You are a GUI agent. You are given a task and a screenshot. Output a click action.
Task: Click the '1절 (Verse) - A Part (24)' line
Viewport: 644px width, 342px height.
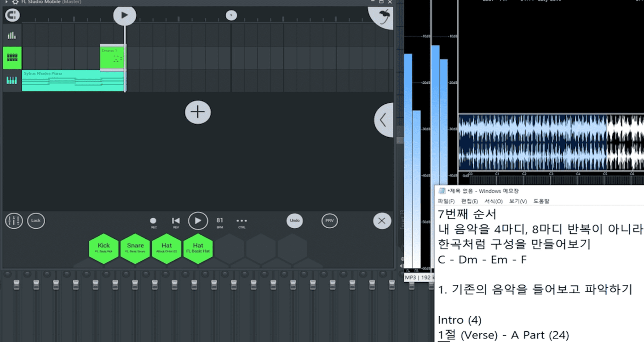(x=503, y=335)
